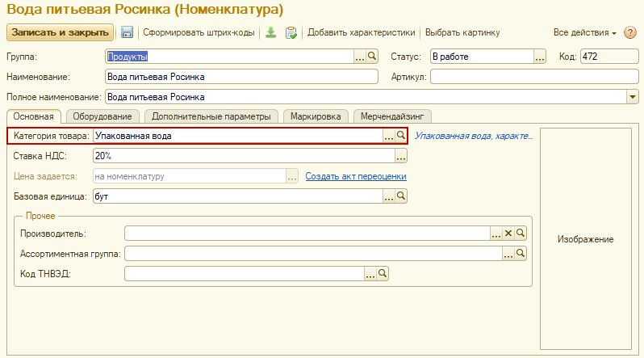The width and height of the screenshot is (644, 358).
Task: Open the Создать акт переоценки link
Action: point(356,176)
